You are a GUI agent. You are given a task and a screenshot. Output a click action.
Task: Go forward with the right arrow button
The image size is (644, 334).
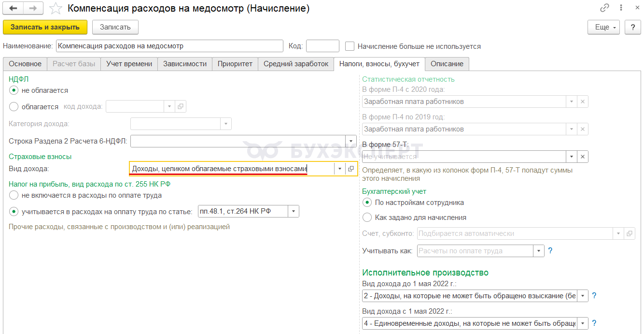click(33, 8)
